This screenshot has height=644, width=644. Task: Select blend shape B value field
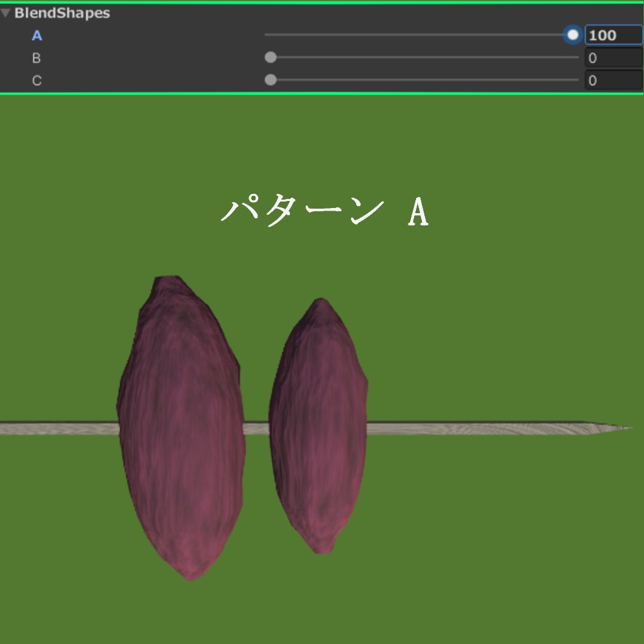[613, 57]
